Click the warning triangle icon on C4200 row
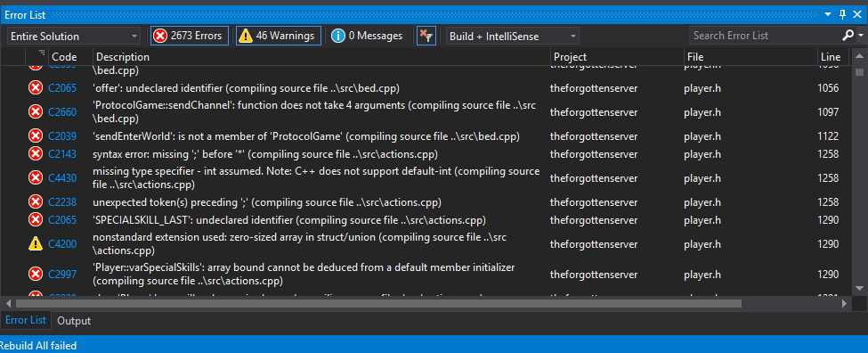 coord(36,243)
